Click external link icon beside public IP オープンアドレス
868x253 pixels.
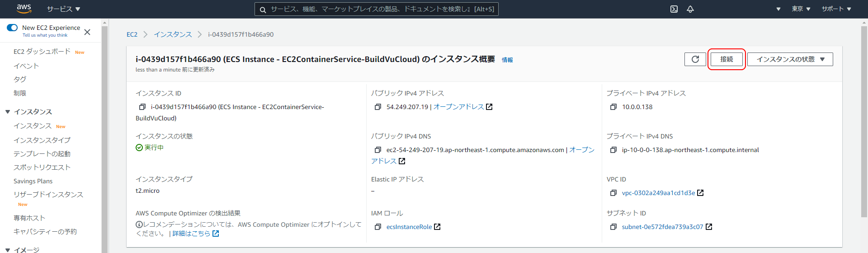[489, 107]
